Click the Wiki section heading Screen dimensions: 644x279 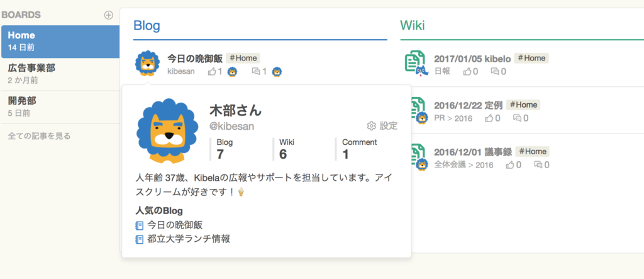(x=413, y=26)
